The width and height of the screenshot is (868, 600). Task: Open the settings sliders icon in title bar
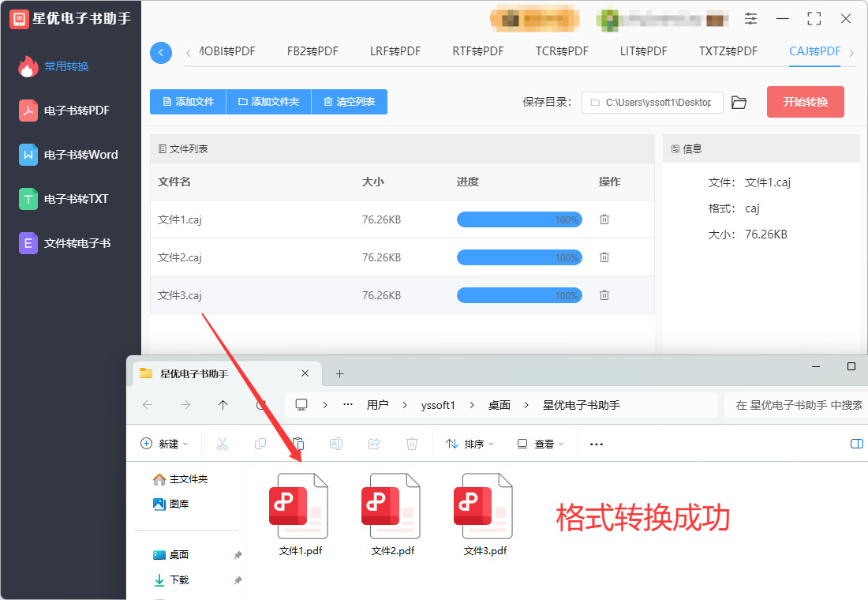pos(750,19)
